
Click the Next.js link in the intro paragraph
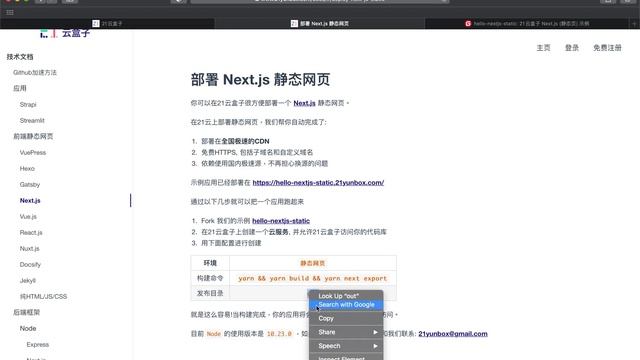(304, 103)
